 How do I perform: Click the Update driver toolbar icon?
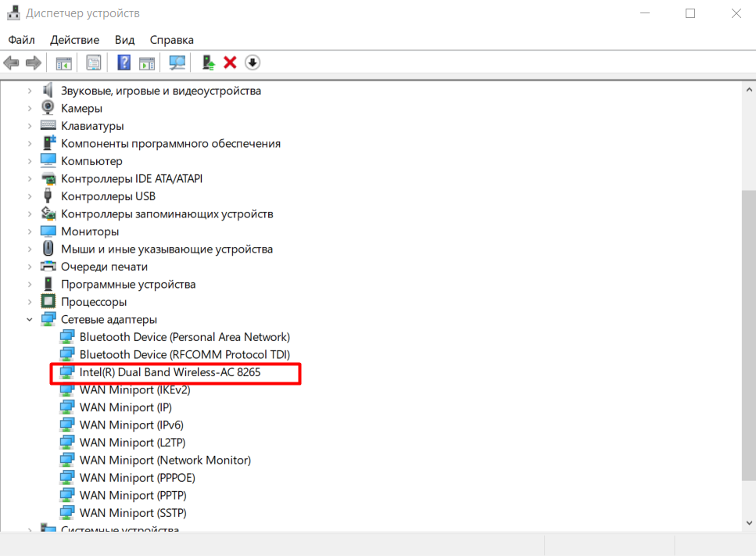point(208,63)
